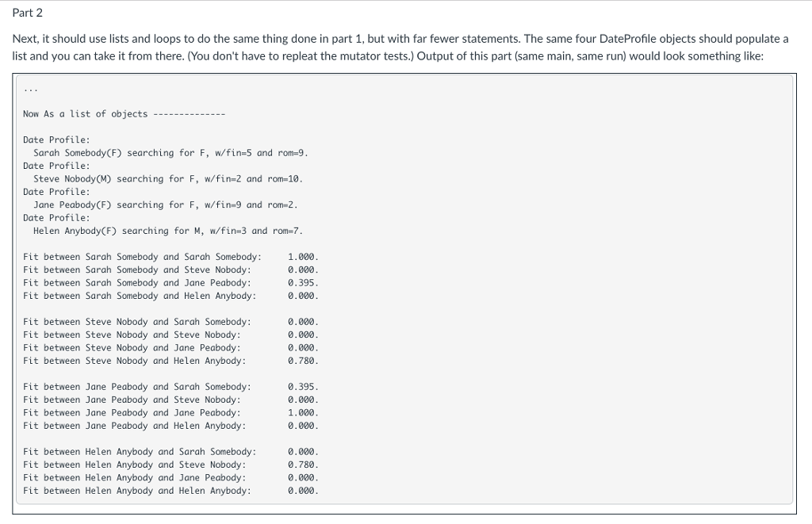This screenshot has width=812, height=524.
Task: Click the final Helen Anybody fit line
Action: [x=170, y=490]
